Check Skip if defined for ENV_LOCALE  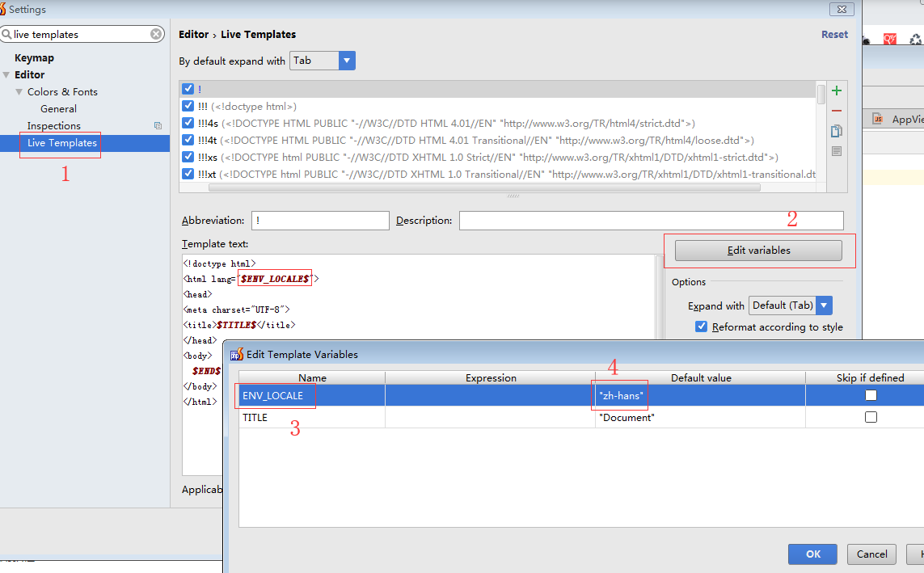point(871,395)
